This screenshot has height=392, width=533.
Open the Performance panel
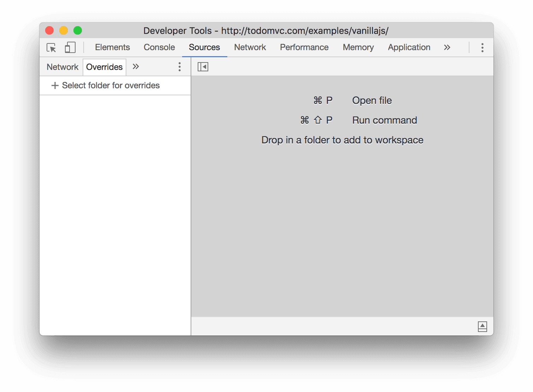click(304, 47)
